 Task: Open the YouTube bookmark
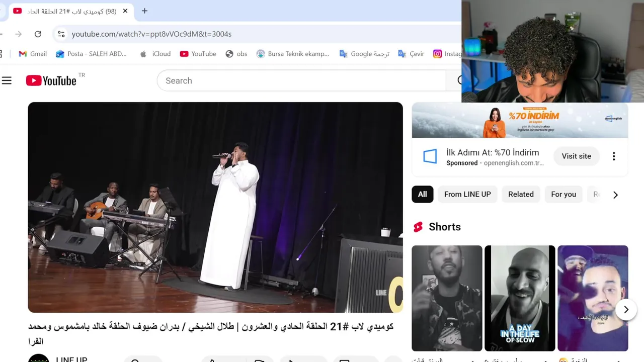tap(198, 54)
